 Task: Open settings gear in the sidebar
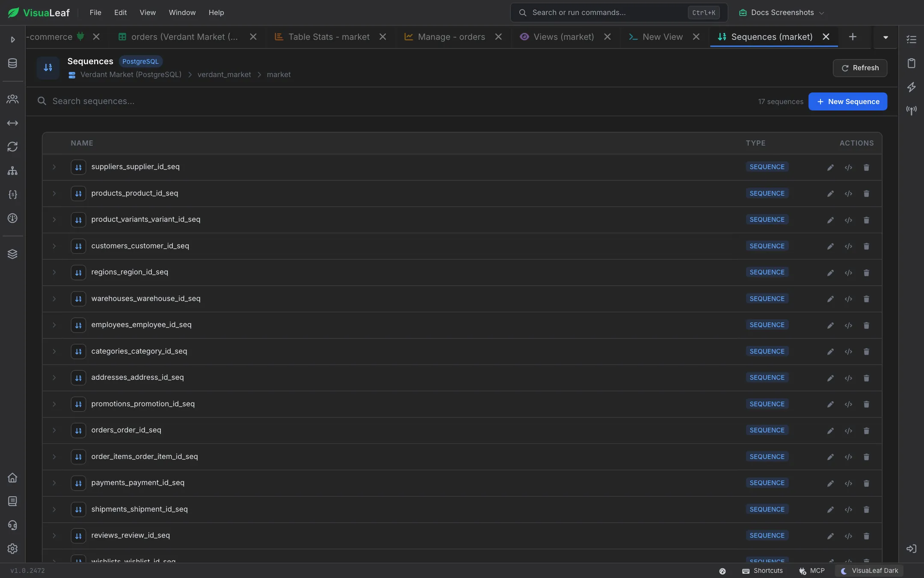tap(12, 548)
